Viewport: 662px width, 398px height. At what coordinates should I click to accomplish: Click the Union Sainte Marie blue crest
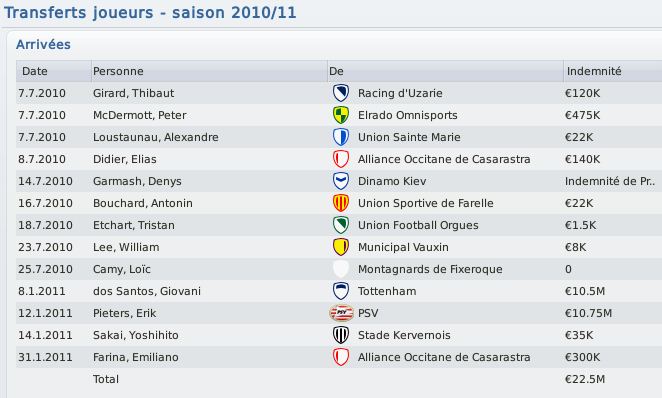[341, 137]
